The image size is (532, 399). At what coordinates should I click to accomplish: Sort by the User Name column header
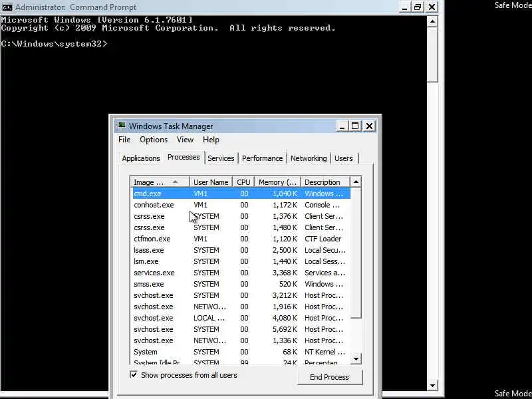point(211,182)
